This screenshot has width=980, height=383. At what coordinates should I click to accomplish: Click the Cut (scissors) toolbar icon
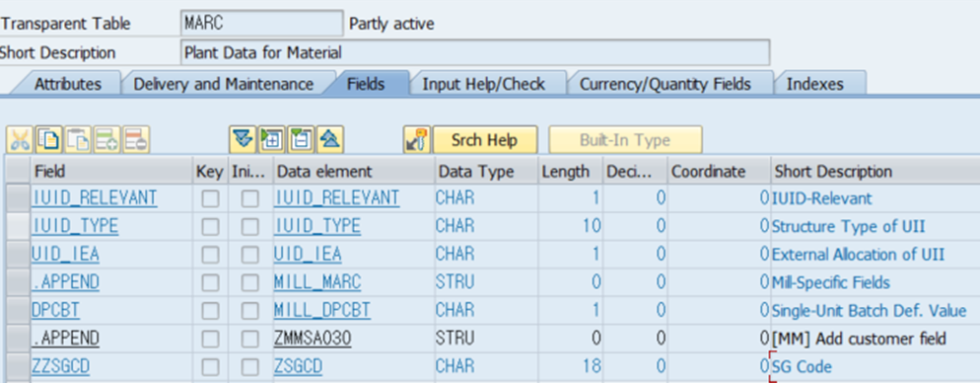20,139
